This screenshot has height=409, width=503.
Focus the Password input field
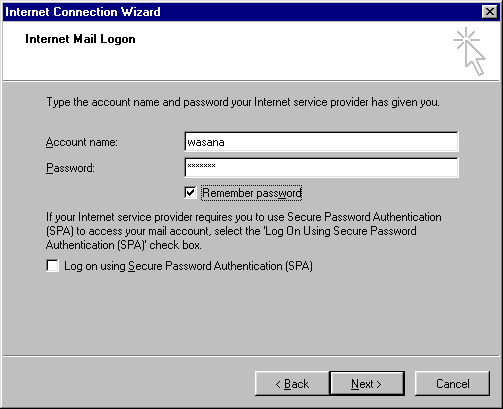[x=321, y=167]
